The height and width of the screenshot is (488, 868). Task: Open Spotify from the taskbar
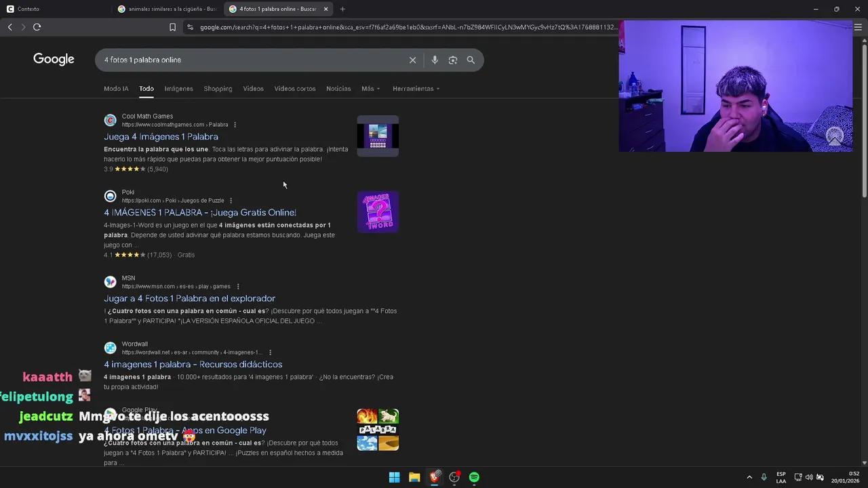pyautogui.click(x=474, y=477)
